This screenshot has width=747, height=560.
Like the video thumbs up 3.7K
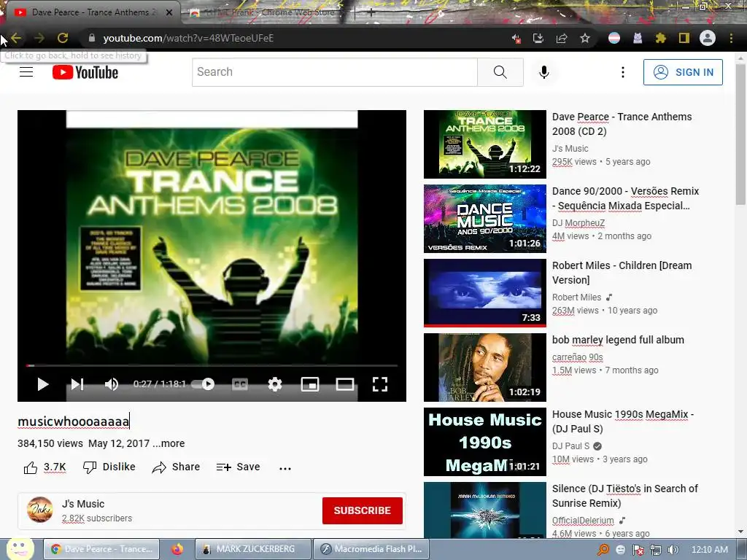[x=44, y=467]
